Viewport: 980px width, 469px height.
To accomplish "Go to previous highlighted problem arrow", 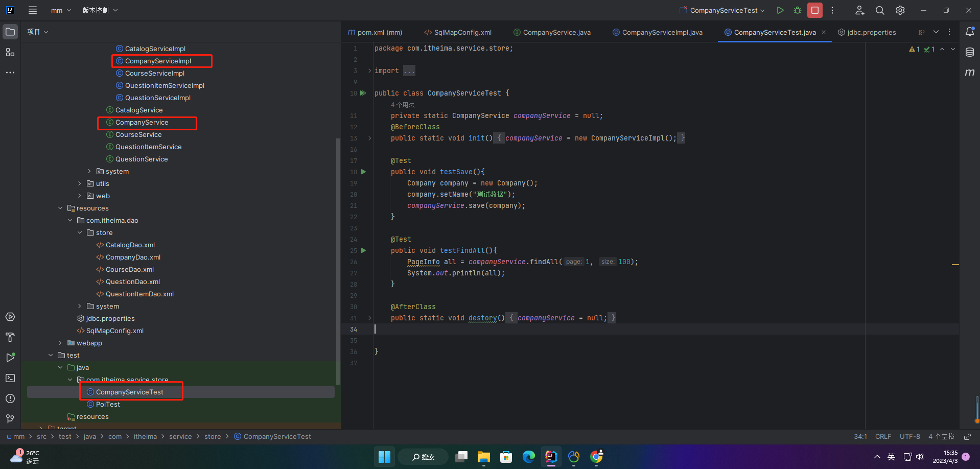I will click(942, 49).
